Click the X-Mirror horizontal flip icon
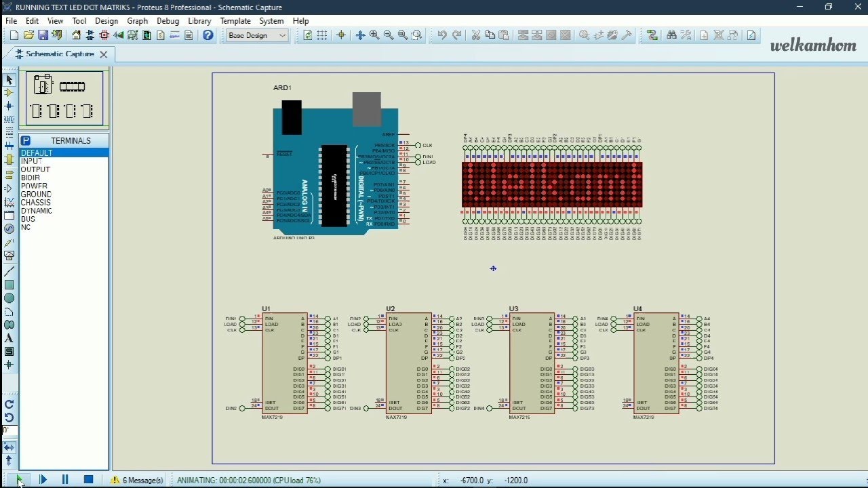This screenshot has width=868, height=488. [x=9, y=447]
